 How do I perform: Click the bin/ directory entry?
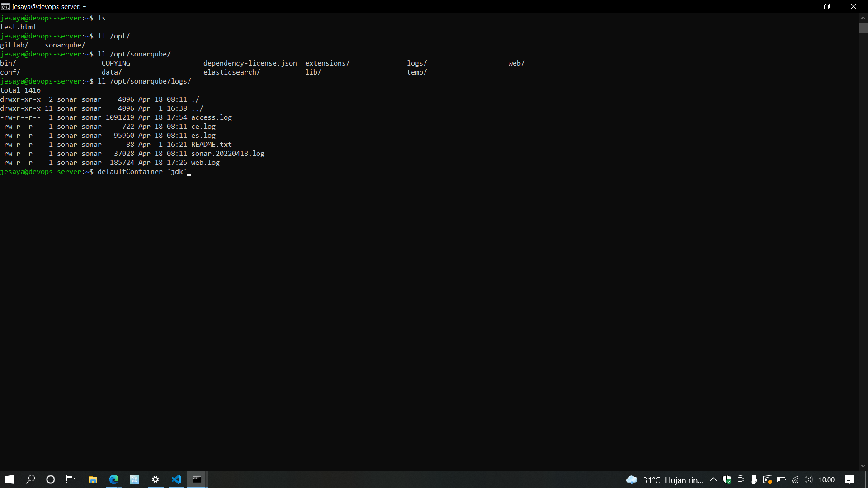click(8, 63)
